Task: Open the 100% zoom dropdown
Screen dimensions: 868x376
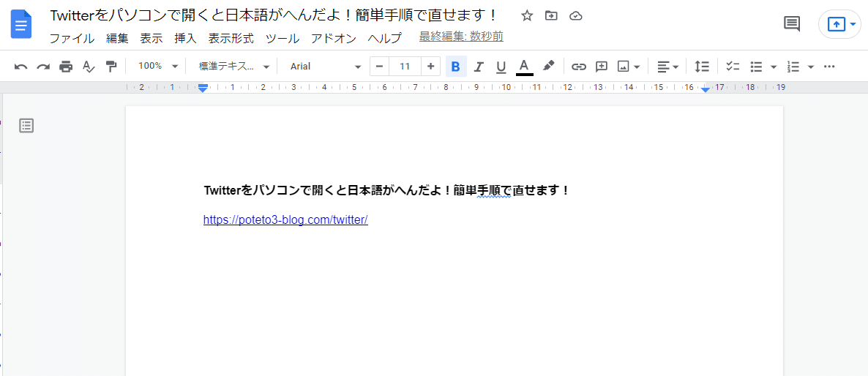Action: (158, 67)
